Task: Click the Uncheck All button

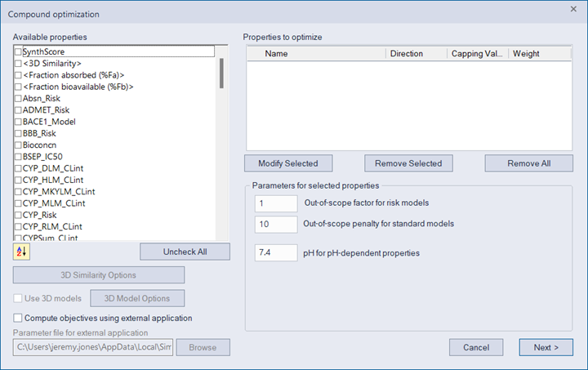Action: 185,252
